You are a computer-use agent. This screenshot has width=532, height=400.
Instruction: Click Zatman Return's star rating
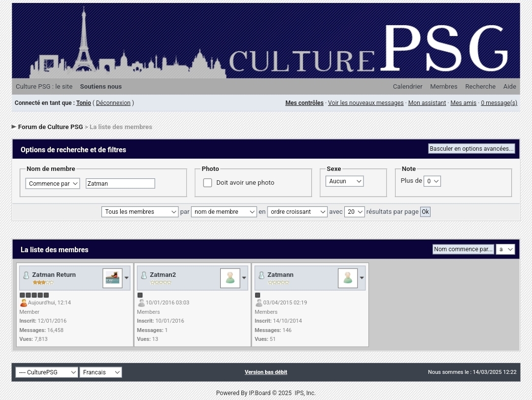[43, 283]
